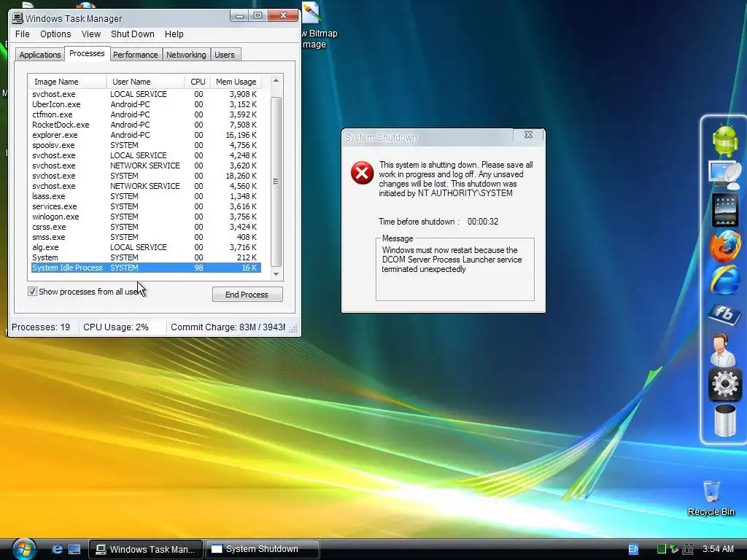Screen dimensions: 747x560
Task: Select the csrss.exe process row
Action: 146,227
